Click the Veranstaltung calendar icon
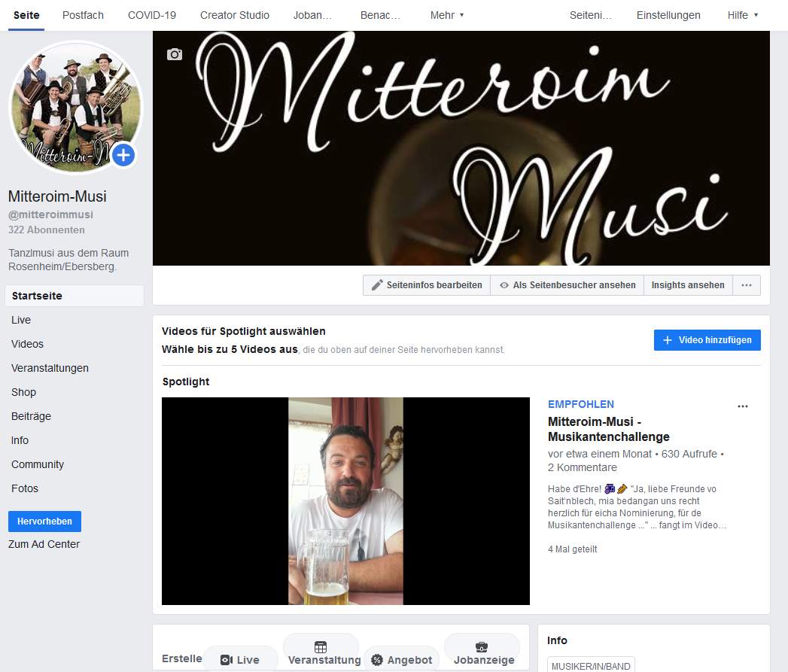The image size is (788, 672). click(x=321, y=647)
